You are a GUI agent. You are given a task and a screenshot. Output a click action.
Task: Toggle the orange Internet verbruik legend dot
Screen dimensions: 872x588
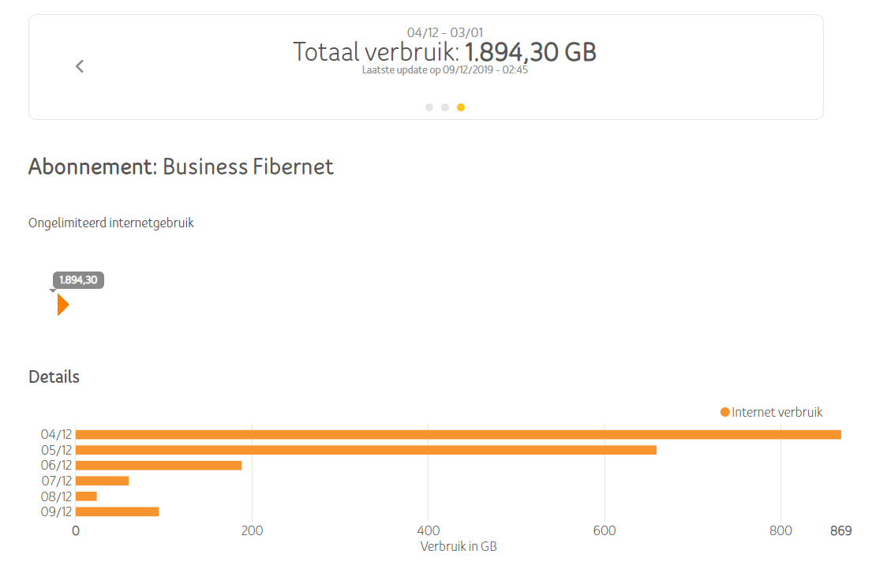pyautogui.click(x=725, y=412)
